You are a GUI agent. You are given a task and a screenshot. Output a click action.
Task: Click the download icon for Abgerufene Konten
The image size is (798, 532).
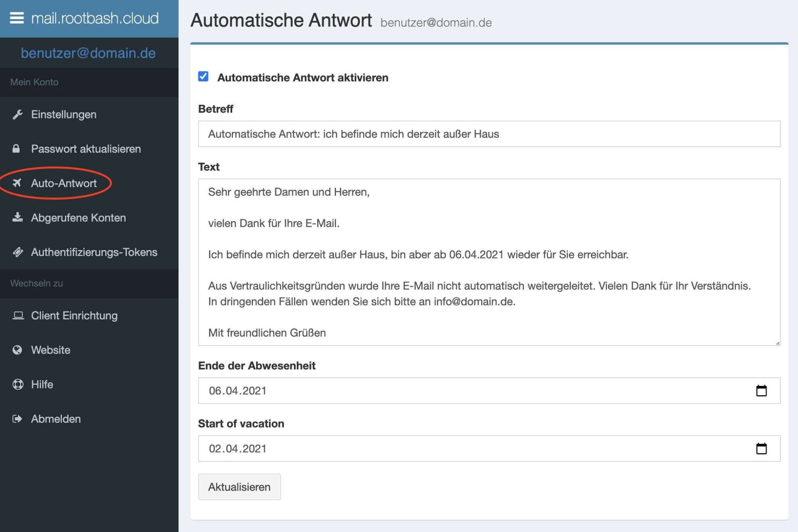[x=17, y=217]
